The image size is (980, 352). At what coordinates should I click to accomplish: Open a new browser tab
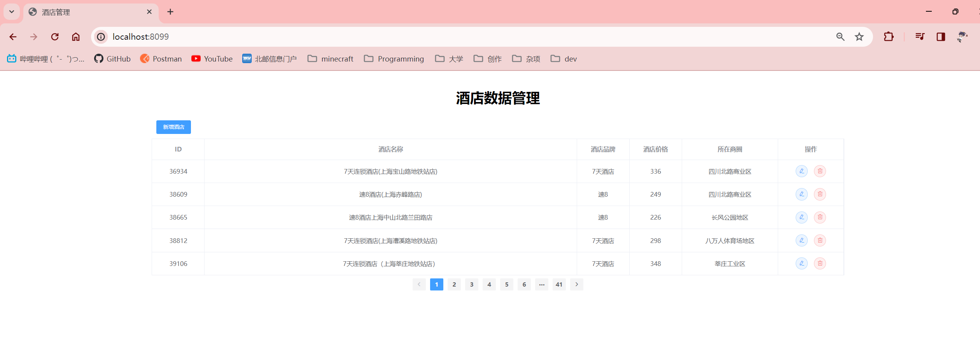click(170, 12)
